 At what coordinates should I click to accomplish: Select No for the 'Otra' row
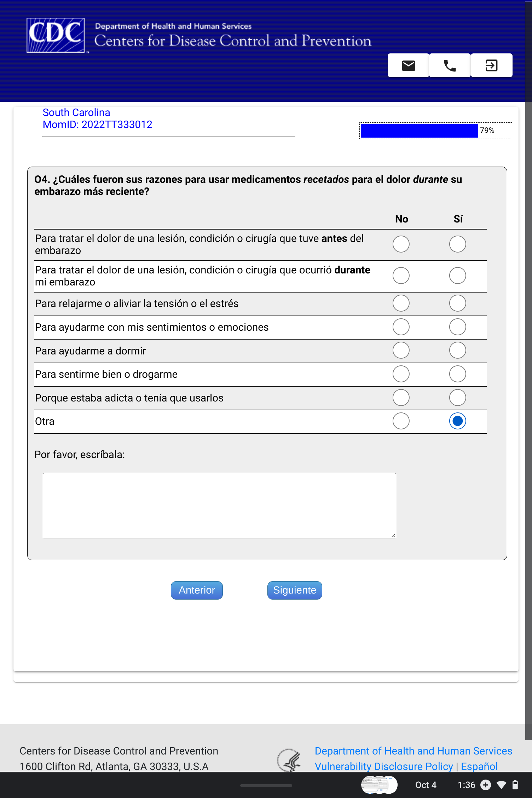(x=401, y=421)
